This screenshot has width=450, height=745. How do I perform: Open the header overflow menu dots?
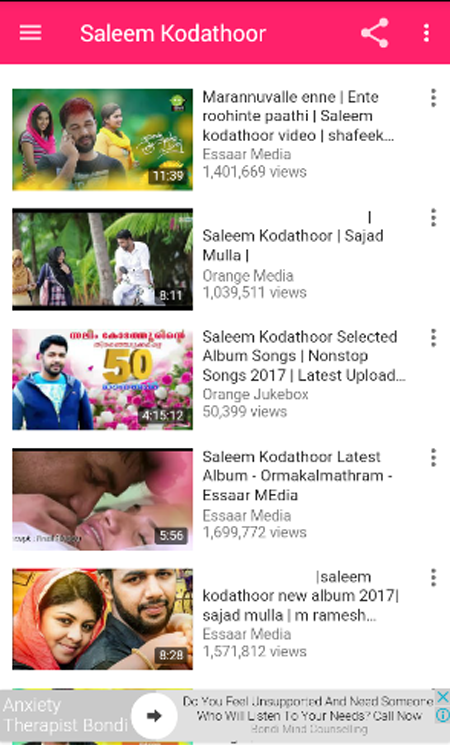426,33
